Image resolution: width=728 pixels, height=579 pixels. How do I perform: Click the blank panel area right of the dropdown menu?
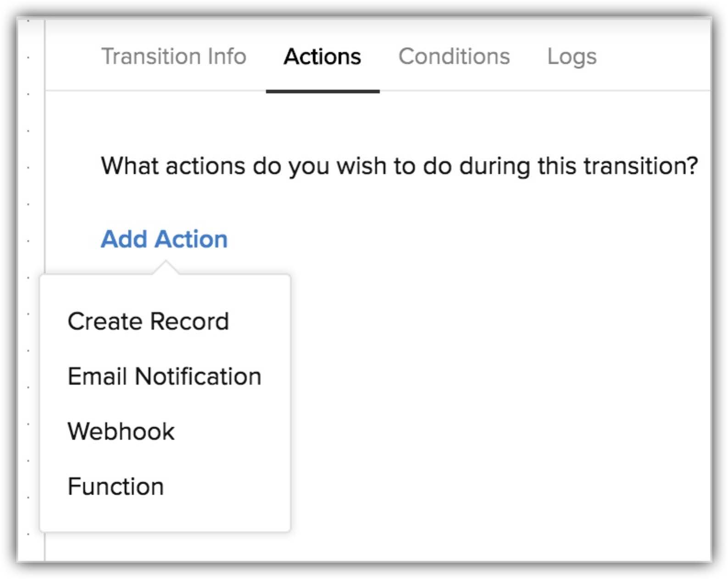482,390
